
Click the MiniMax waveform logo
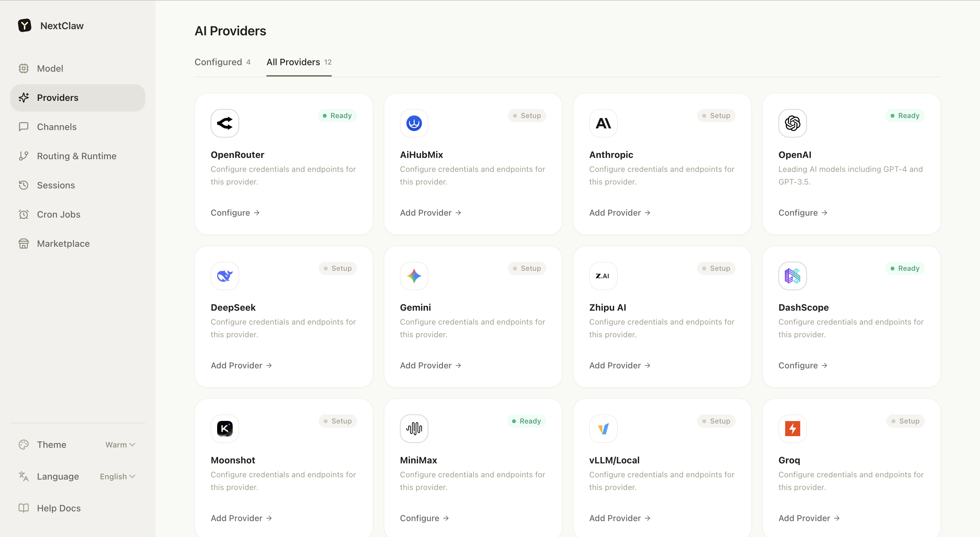coord(414,429)
